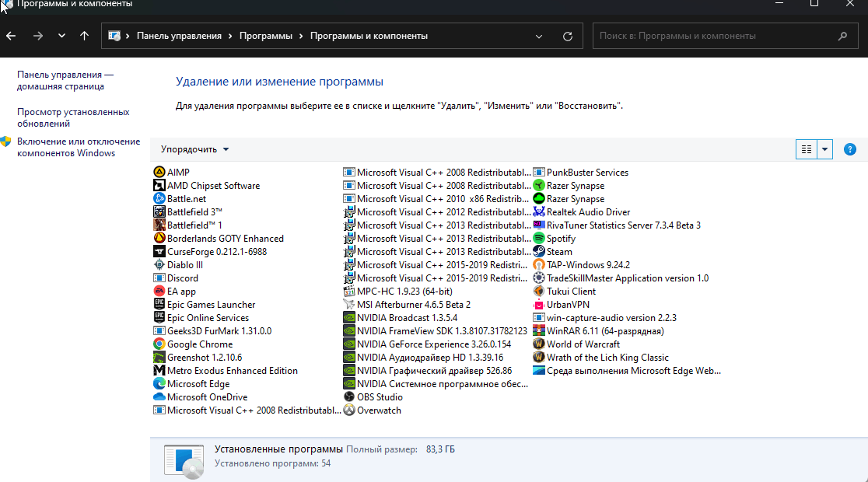Select NVIDIA GeForce Experience 3.26.0.154

[x=427, y=344]
